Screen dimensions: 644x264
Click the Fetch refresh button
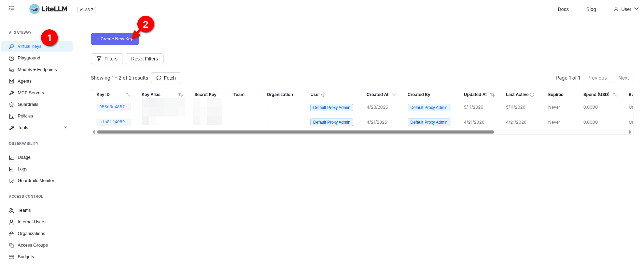[x=166, y=78]
